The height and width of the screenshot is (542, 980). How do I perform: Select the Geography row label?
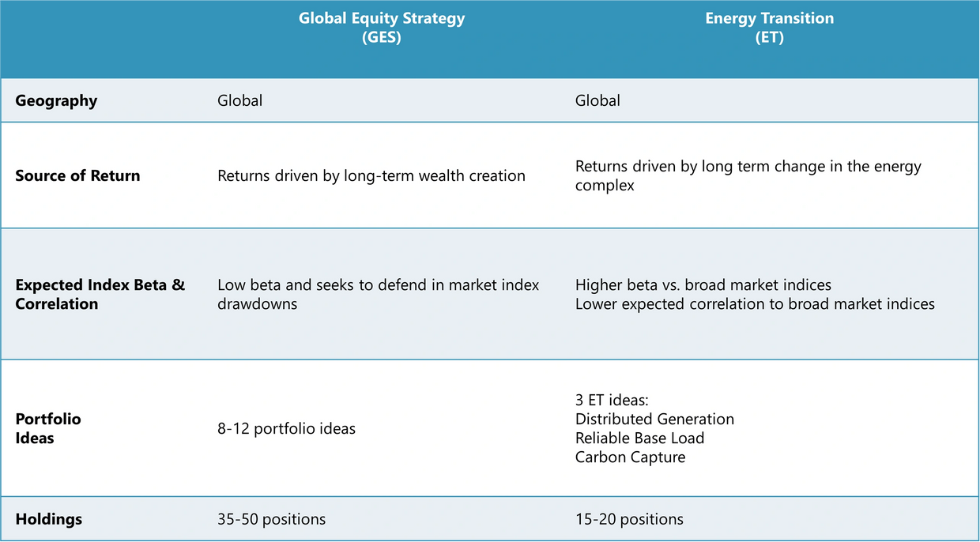click(x=56, y=100)
